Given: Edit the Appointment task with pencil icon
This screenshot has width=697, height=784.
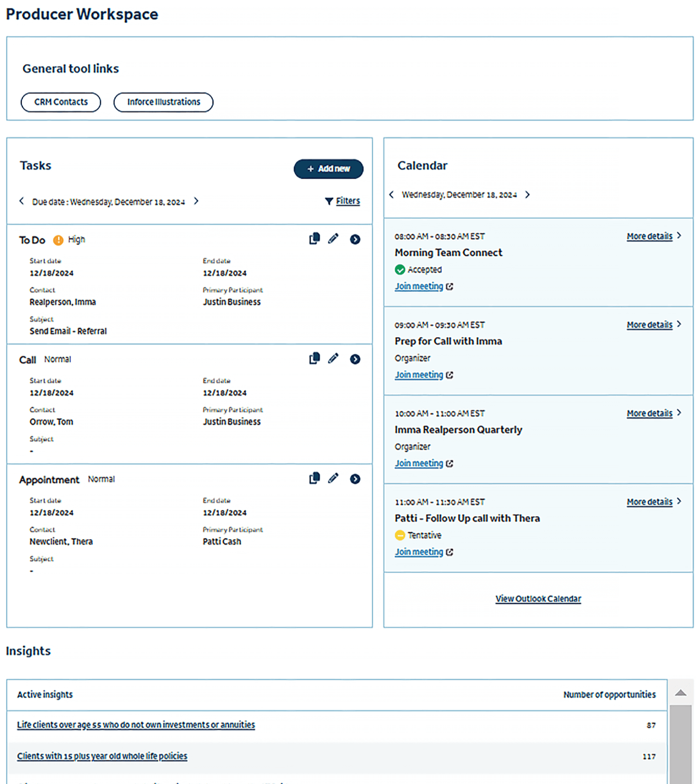Looking at the screenshot, I should point(333,478).
